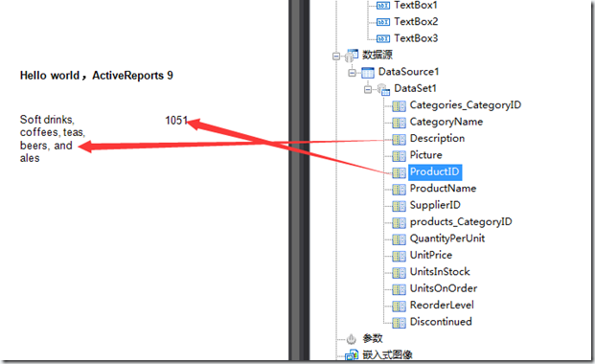Click the field icon beside Description

point(399,139)
